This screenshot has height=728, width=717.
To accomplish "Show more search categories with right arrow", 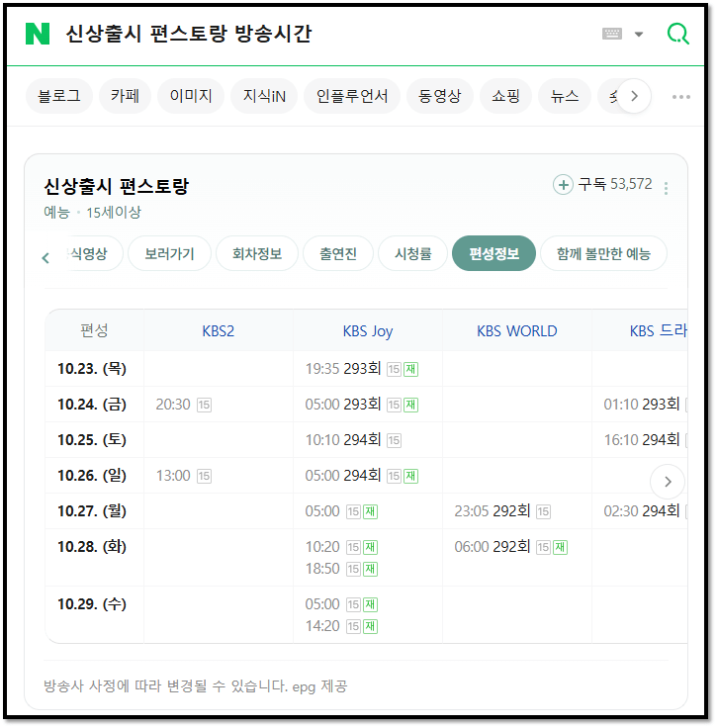I will pos(634,96).
